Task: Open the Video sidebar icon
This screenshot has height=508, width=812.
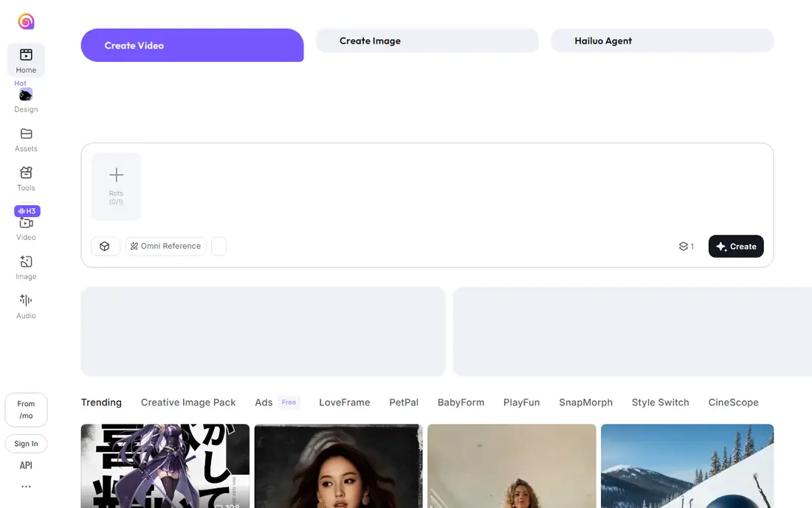Action: 26,223
